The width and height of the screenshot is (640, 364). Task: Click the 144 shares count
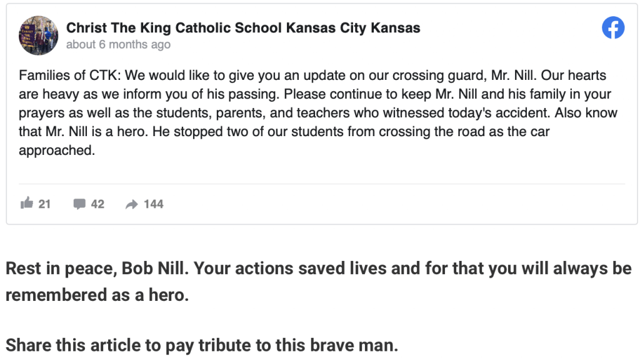pyautogui.click(x=154, y=204)
